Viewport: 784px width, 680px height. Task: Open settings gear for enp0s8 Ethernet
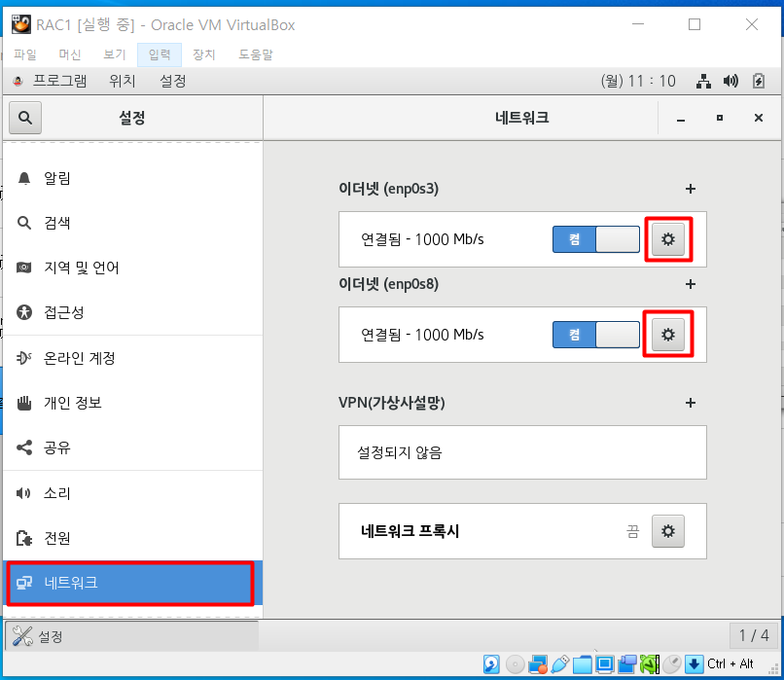668,335
